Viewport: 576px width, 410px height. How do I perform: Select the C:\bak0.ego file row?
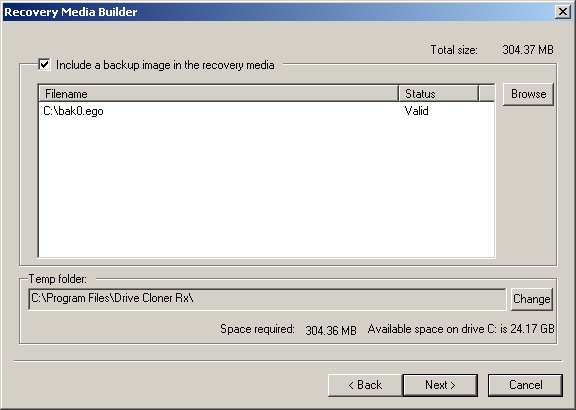266,111
